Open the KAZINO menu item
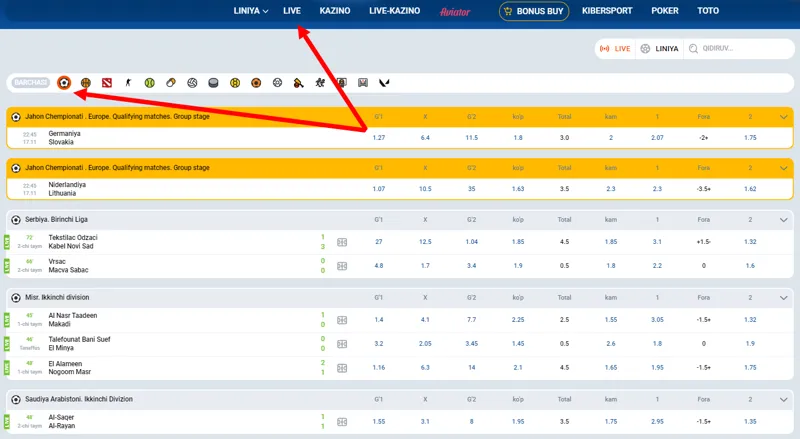800x439 pixels. point(334,11)
